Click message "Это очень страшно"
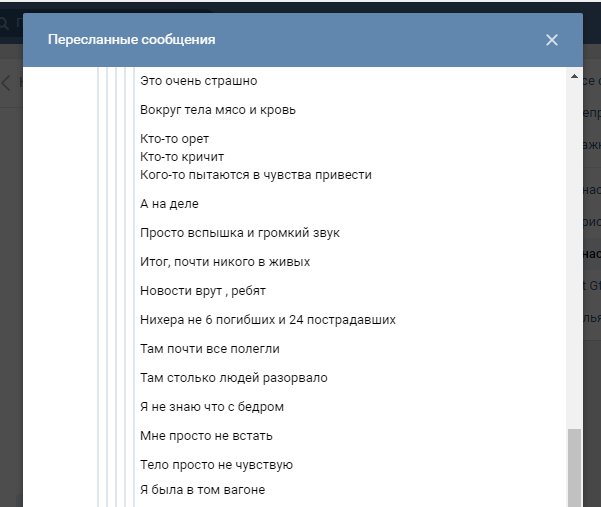The width and height of the screenshot is (601, 507). [199, 81]
